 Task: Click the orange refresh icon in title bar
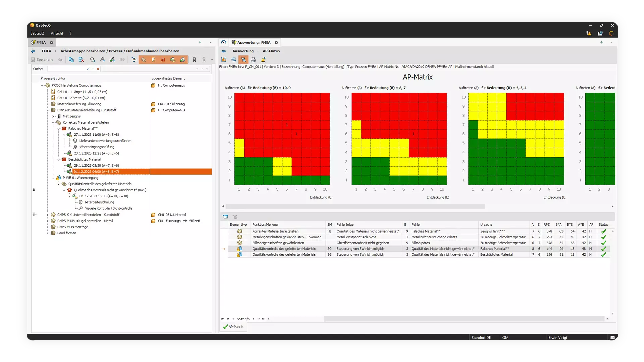pyautogui.click(x=612, y=33)
